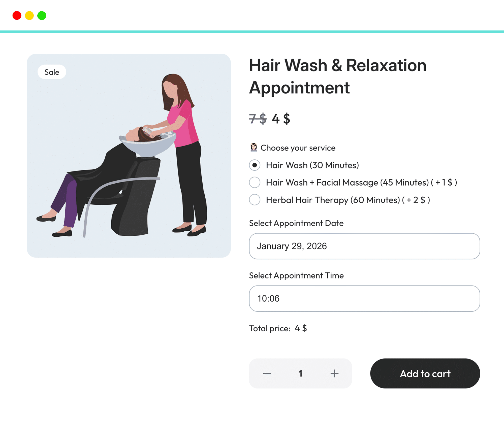This screenshot has height=428, width=504.
Task: Click the red window close dot
Action: [x=17, y=15]
